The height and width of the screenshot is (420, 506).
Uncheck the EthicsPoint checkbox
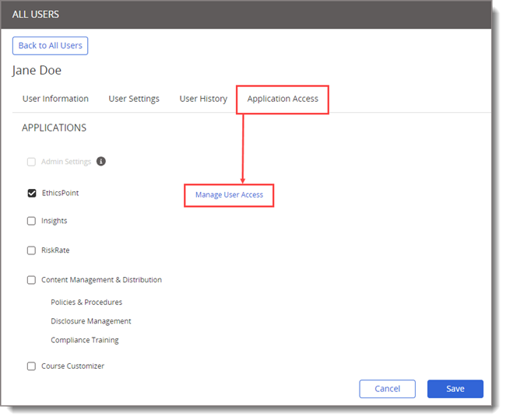click(32, 193)
